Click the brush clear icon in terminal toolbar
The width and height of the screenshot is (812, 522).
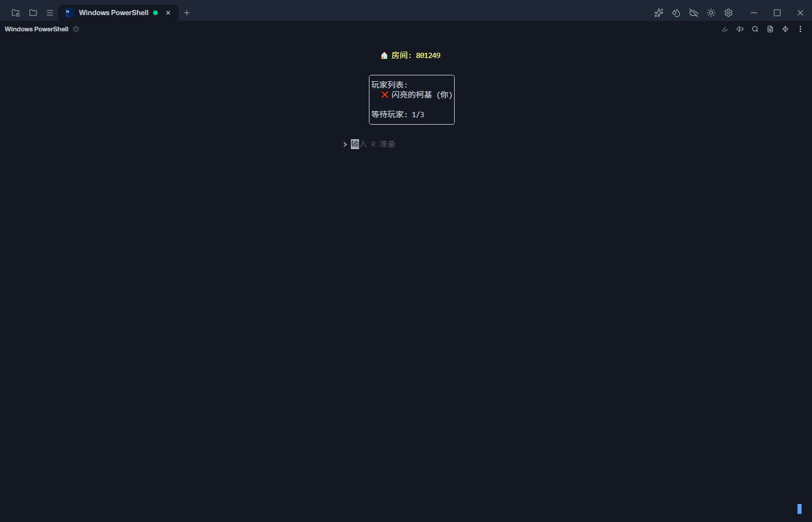pyautogui.click(x=725, y=29)
